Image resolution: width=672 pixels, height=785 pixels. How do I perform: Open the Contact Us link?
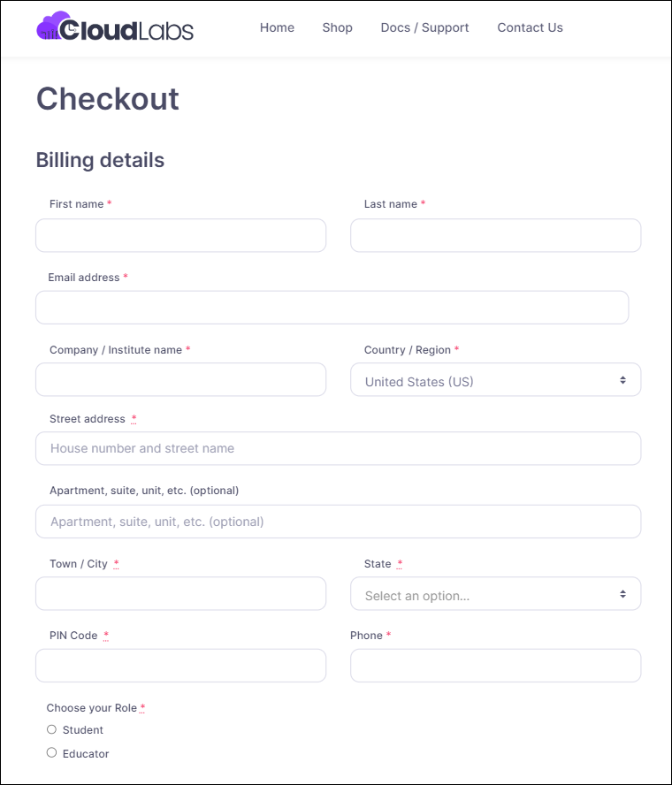530,27
